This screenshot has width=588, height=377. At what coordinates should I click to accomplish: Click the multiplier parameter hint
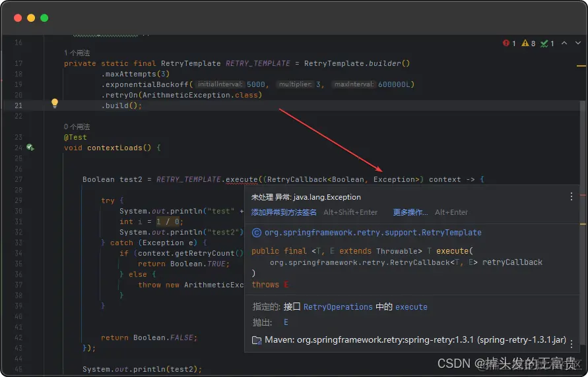295,84
